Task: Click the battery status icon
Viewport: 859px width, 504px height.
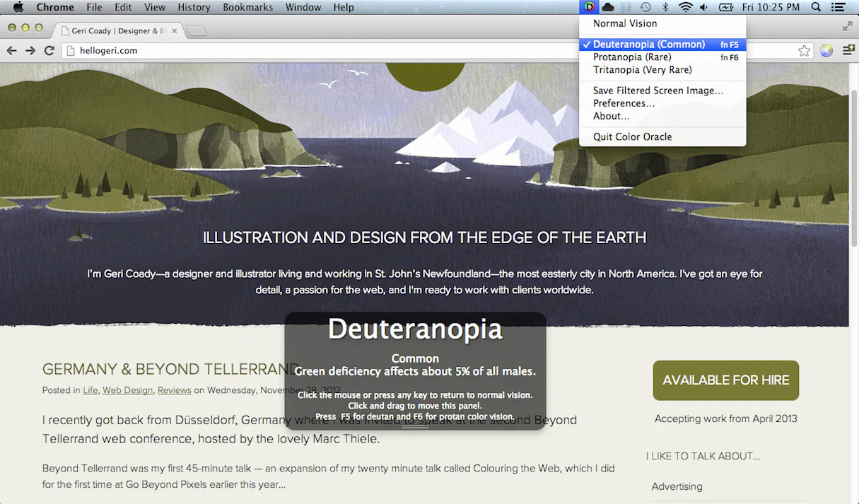Action: [725, 7]
